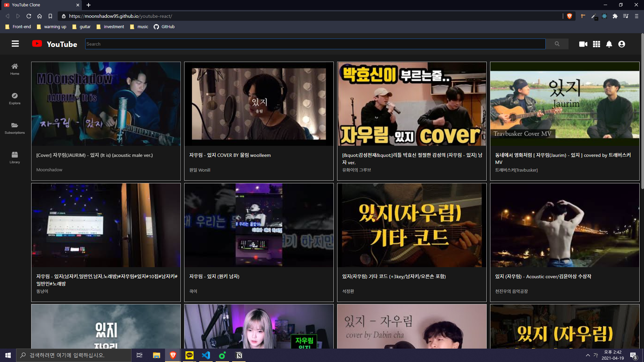Open the notifications bell

(609, 44)
